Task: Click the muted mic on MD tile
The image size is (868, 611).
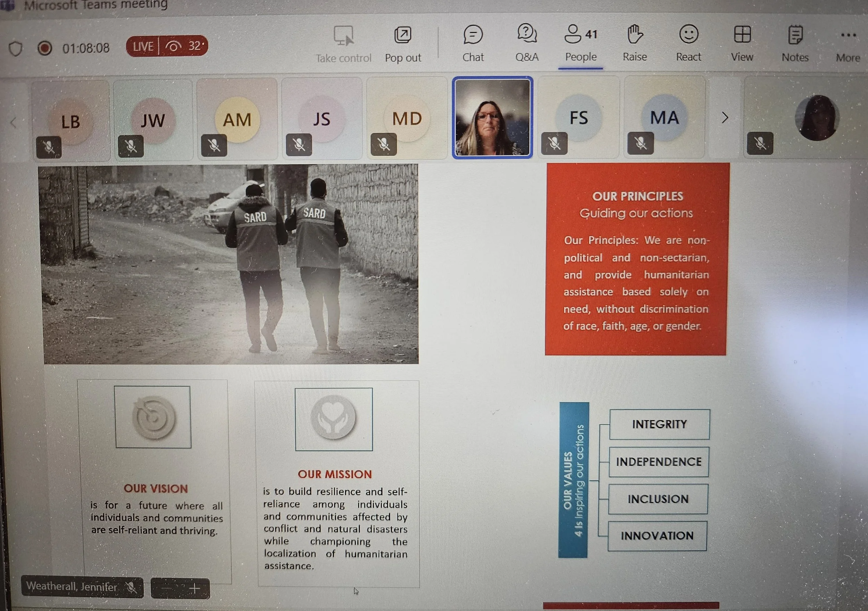Action: (x=383, y=144)
